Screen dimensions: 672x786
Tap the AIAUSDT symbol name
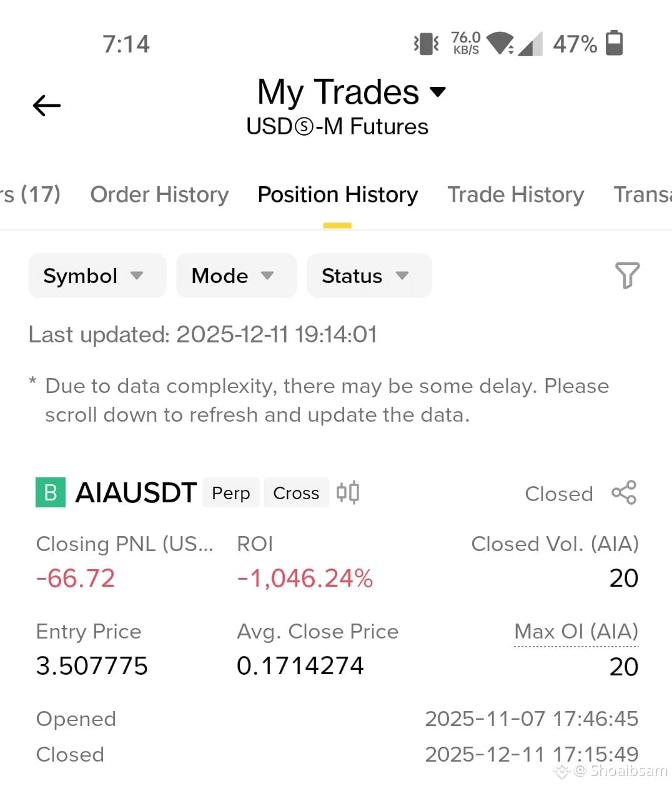pos(136,492)
